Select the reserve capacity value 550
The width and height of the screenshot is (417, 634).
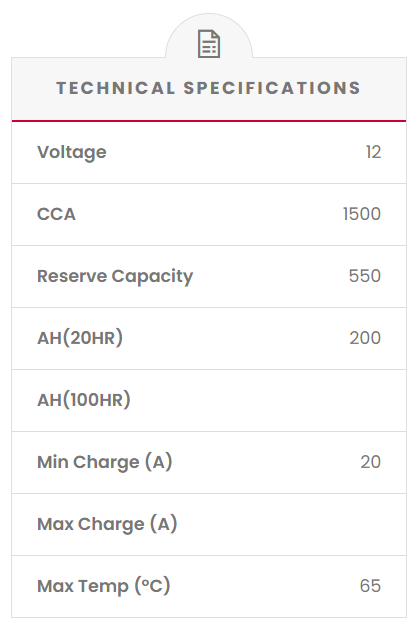coord(364,276)
